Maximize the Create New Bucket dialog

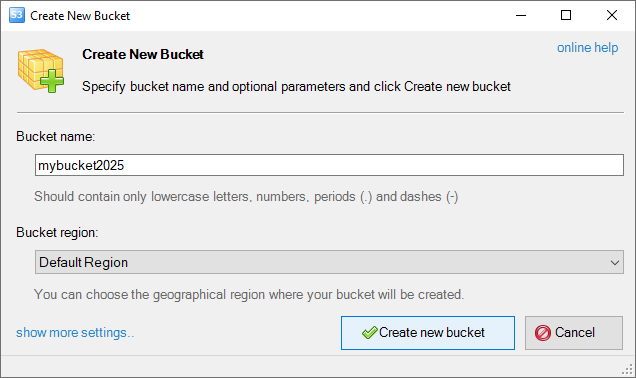point(566,15)
